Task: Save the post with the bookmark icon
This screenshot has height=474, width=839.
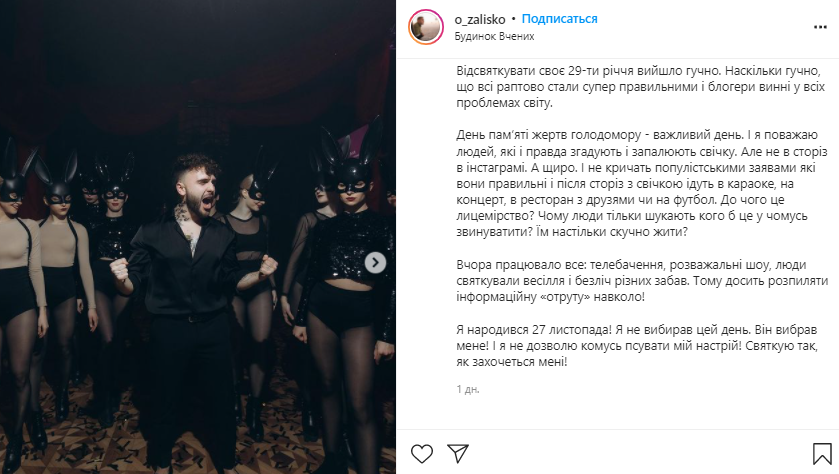Action: click(x=822, y=454)
